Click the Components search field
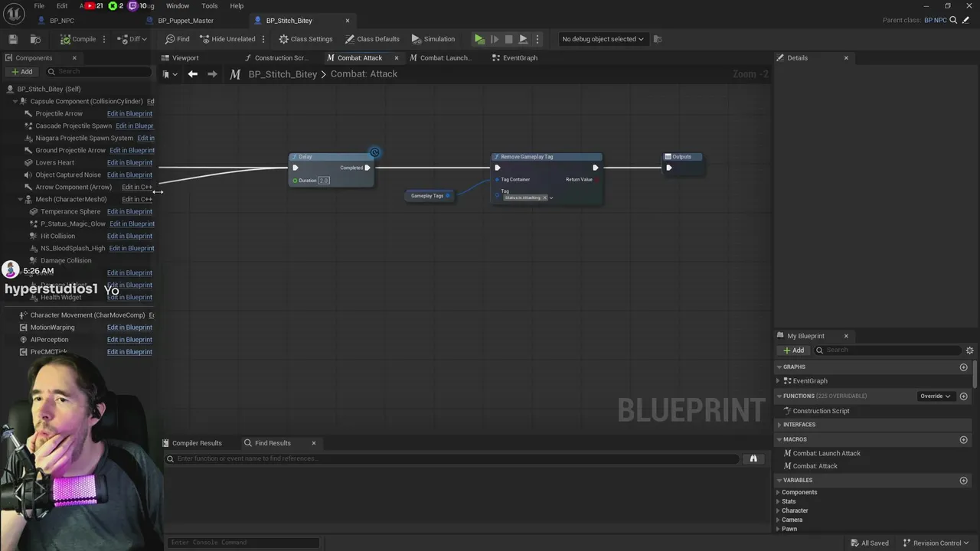The image size is (980, 551). coord(100,72)
